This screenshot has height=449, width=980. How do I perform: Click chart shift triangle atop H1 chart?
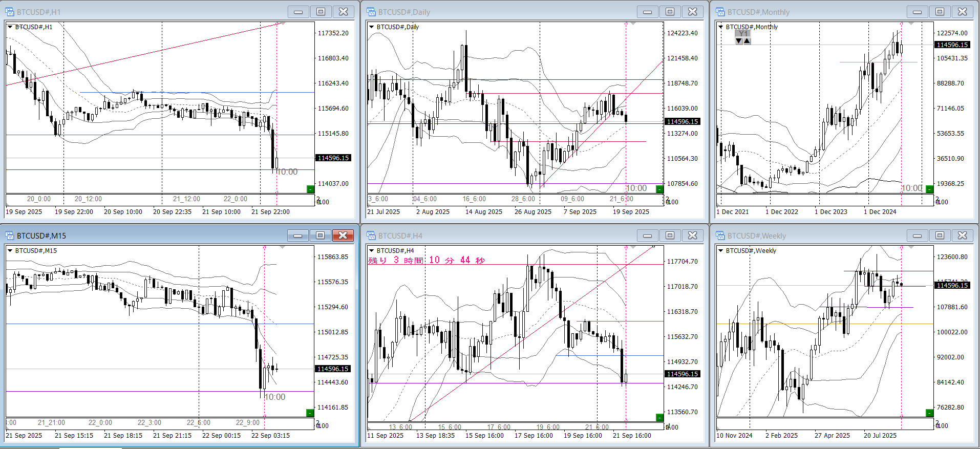pyautogui.click(x=283, y=24)
